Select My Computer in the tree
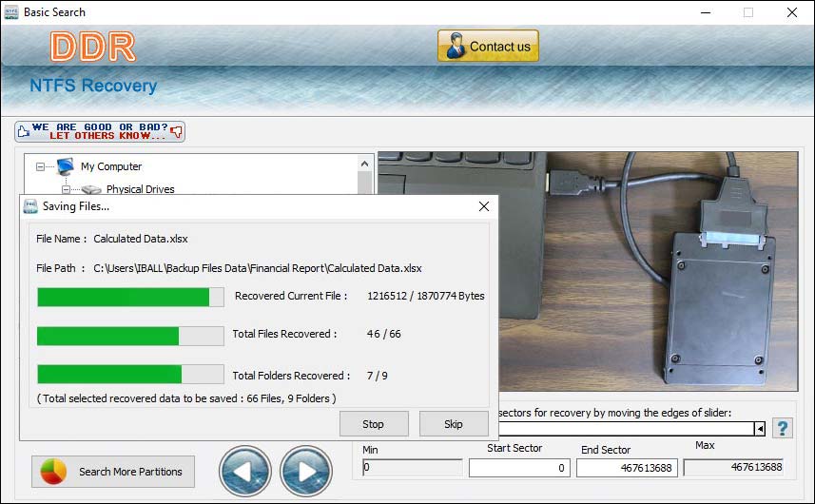Screen dimensions: 815x504 point(111,166)
